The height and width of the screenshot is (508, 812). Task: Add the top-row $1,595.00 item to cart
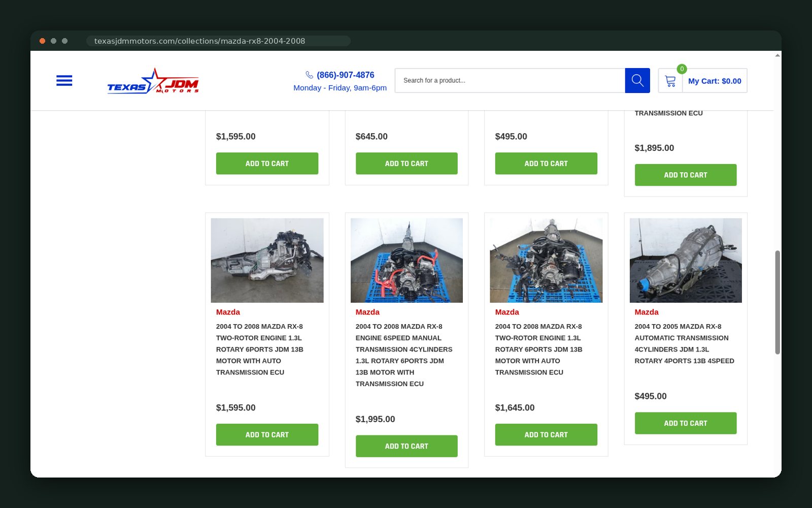point(267,163)
